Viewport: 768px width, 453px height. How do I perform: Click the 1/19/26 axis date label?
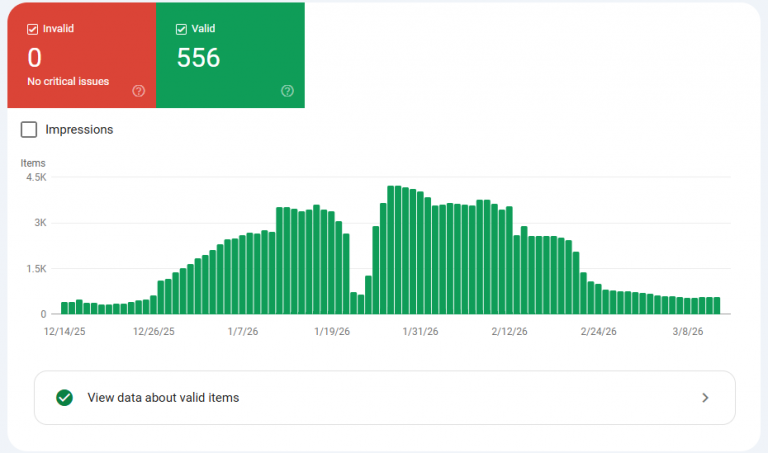click(x=332, y=332)
